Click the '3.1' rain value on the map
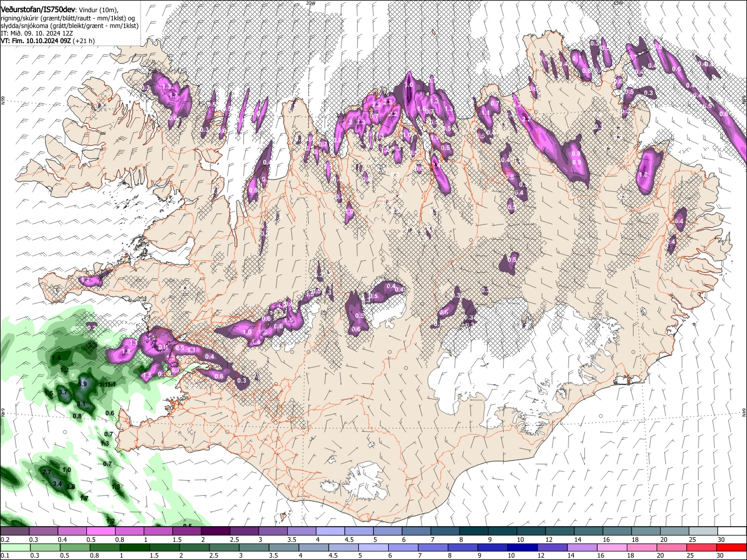The image size is (747, 560). pos(81,404)
